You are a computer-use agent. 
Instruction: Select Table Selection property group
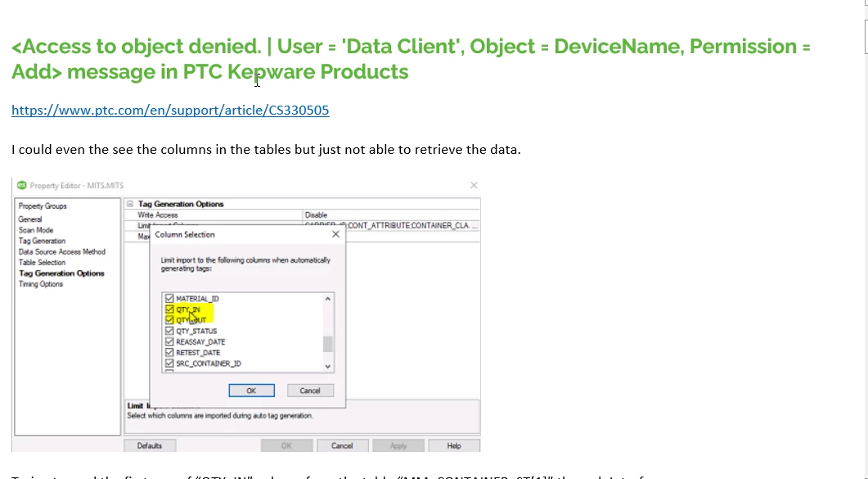click(x=42, y=263)
